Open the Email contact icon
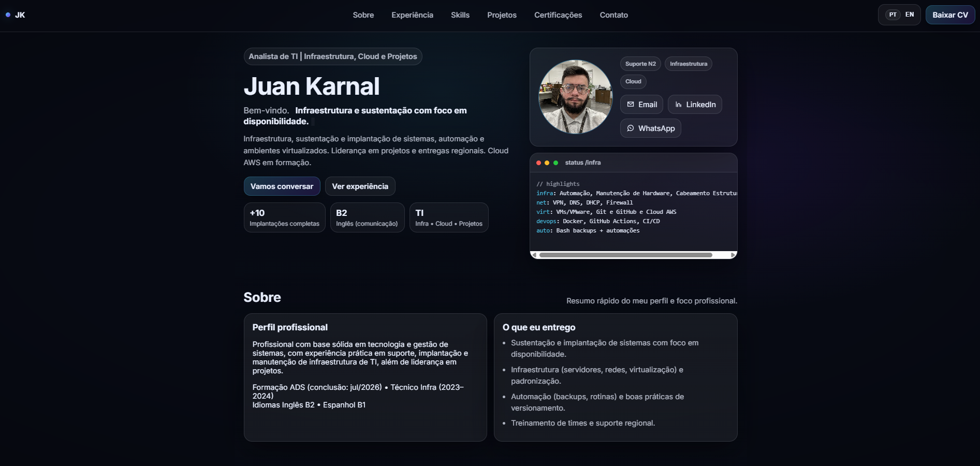This screenshot has width=980, height=466. pyautogui.click(x=641, y=104)
